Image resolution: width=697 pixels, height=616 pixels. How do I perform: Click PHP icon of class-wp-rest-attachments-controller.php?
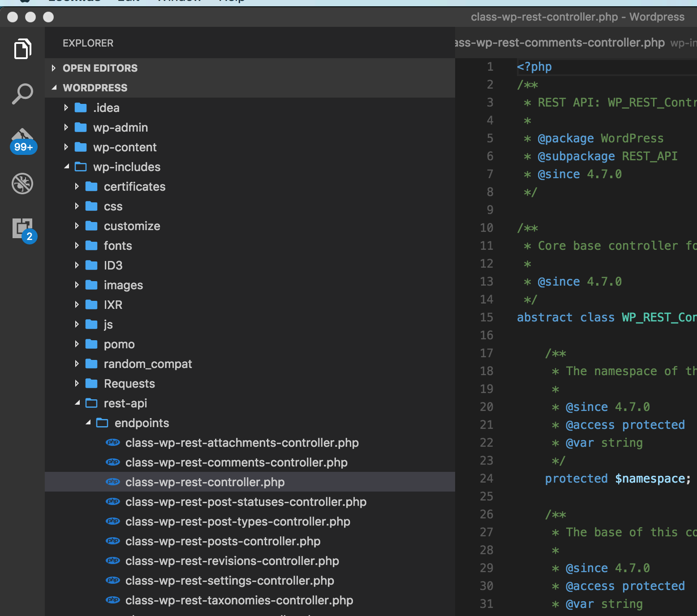113,443
